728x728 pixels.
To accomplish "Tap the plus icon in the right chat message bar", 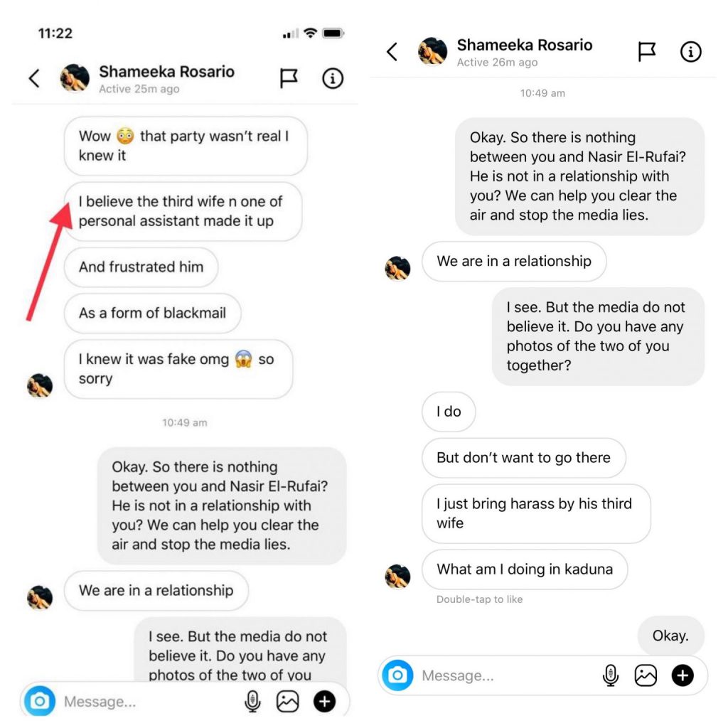I will [x=682, y=675].
